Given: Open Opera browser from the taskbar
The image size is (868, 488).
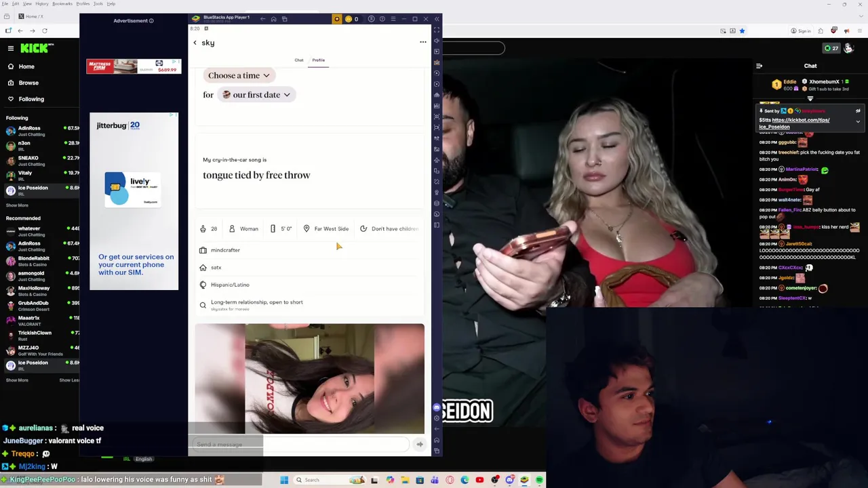Looking at the screenshot, I should coord(450,480).
